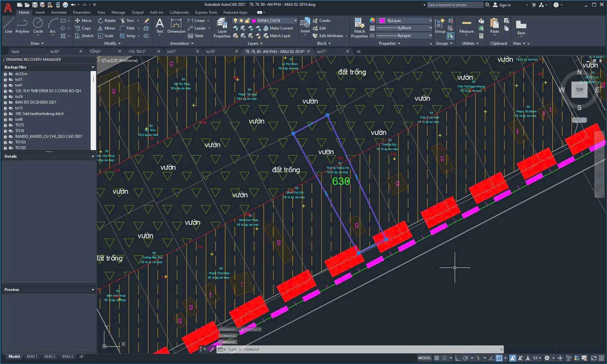Click Edit Attributes button
The image size is (607, 364).
click(328, 36)
